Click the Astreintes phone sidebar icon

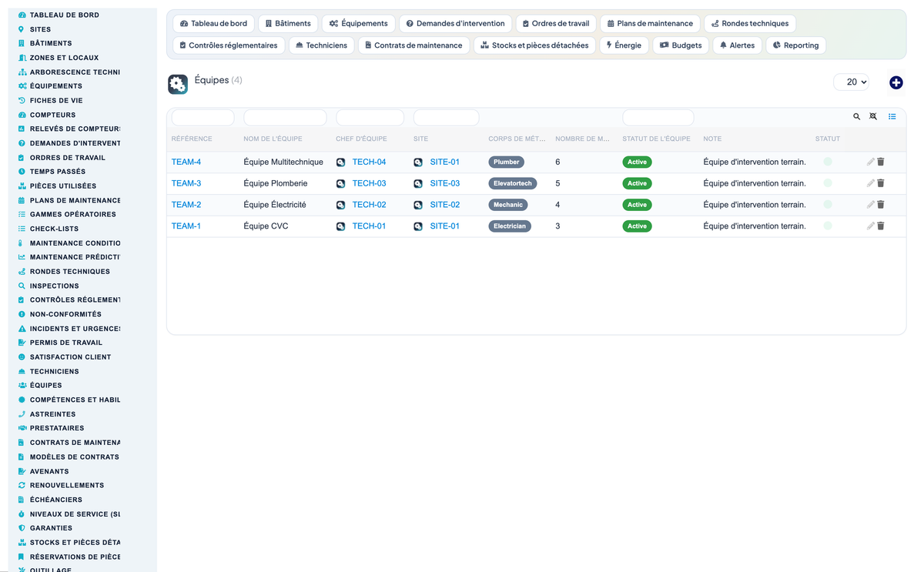(x=22, y=414)
